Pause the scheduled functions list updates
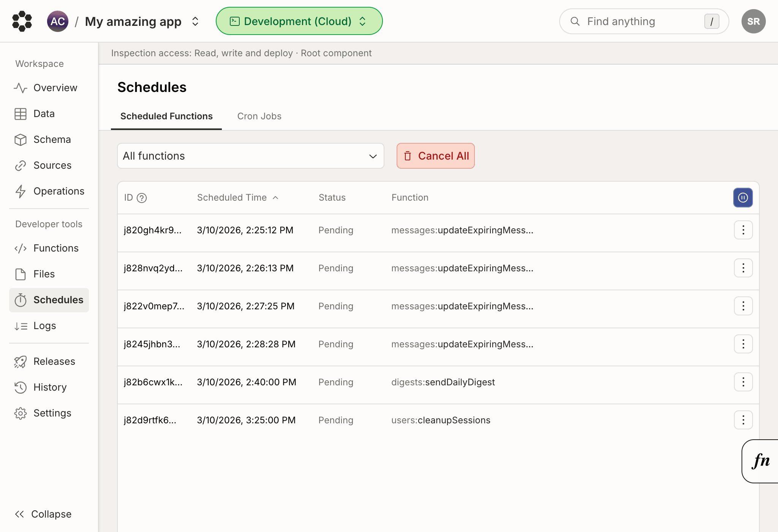This screenshot has width=778, height=532. point(743,198)
